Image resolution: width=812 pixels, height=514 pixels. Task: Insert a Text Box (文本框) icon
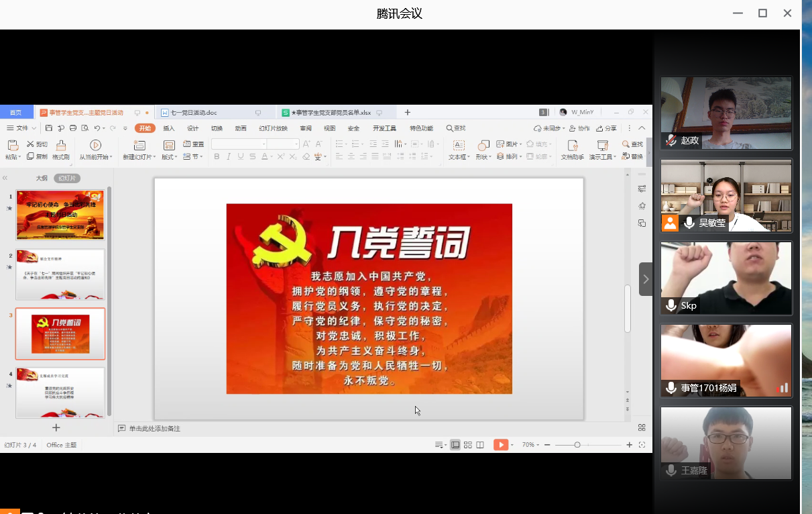click(x=459, y=145)
